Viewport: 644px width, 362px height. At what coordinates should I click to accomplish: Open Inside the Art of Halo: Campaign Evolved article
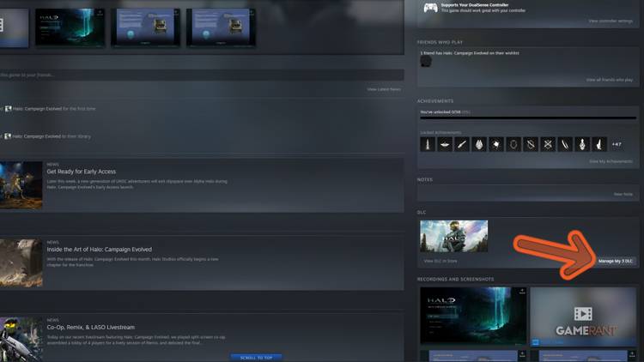tap(100, 250)
